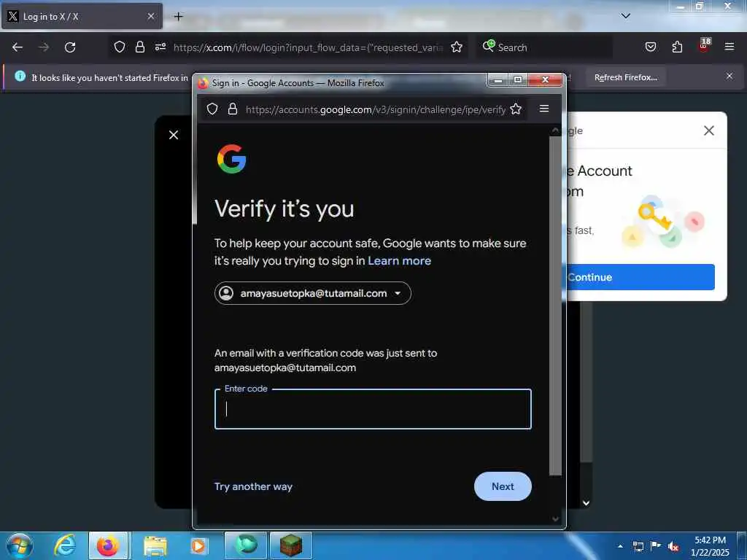Viewport: 747px width, 560px height.
Task: Open Firefox extensions puzzle icon
Action: (677, 47)
